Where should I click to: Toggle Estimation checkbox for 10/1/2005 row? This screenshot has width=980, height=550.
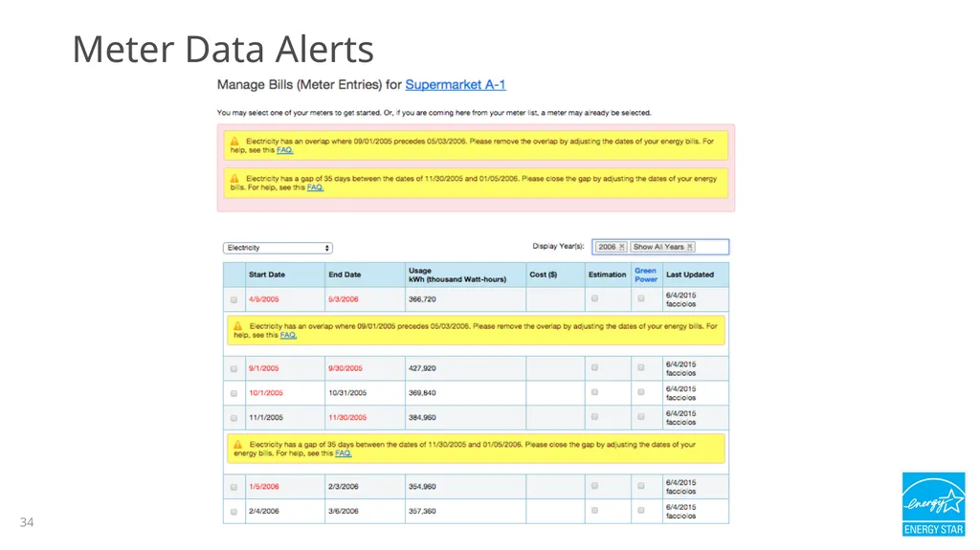point(594,392)
